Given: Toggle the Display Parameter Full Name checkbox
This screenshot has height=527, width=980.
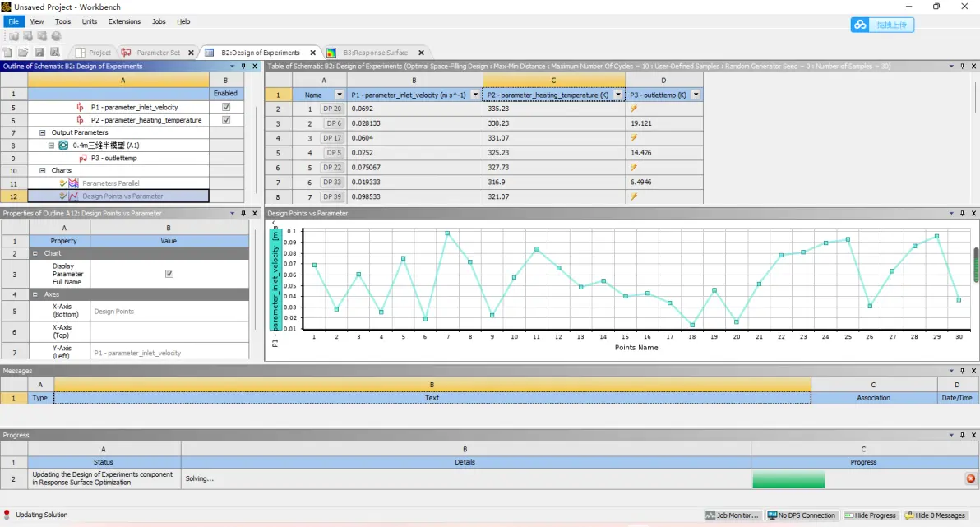Looking at the screenshot, I should point(169,274).
